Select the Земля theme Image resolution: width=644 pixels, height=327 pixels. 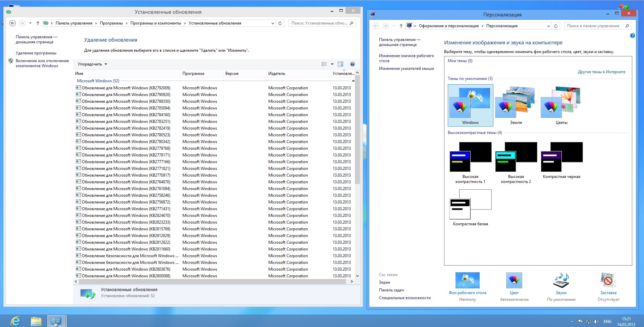[516, 105]
